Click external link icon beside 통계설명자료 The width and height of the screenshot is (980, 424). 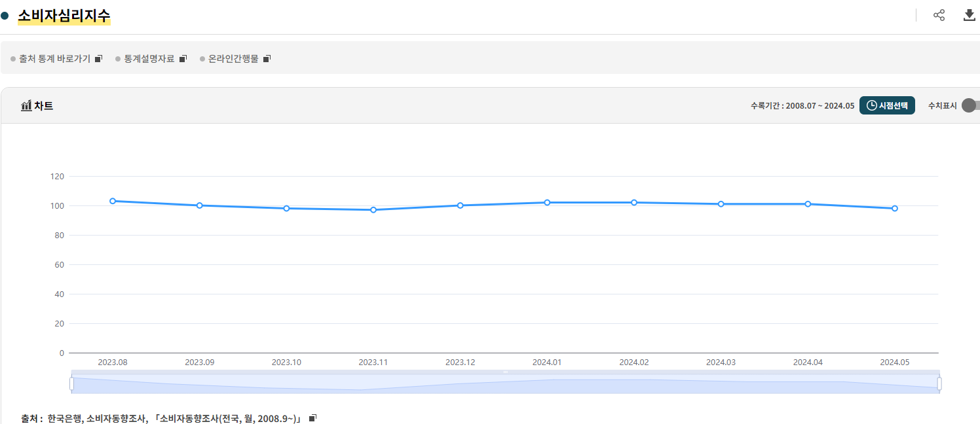pos(183,59)
